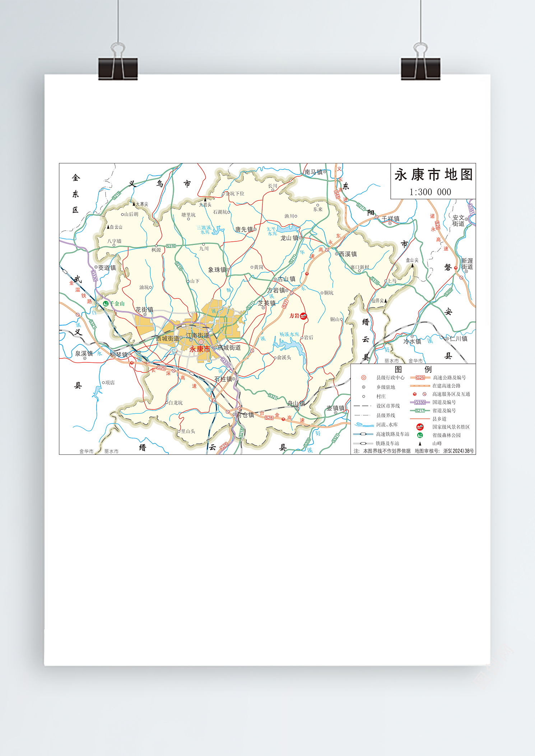The image size is (535, 756).
Task: Click the ordinary railway symbol in legend
Action: (363, 444)
